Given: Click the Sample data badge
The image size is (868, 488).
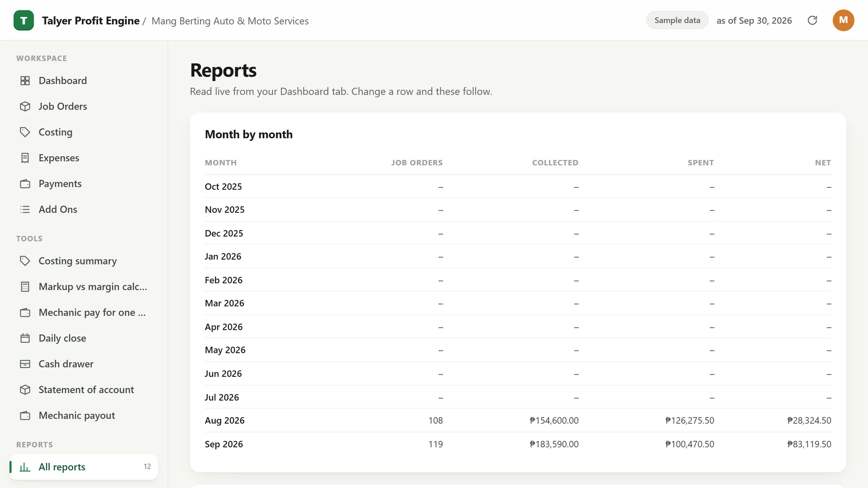Looking at the screenshot, I should (677, 20).
